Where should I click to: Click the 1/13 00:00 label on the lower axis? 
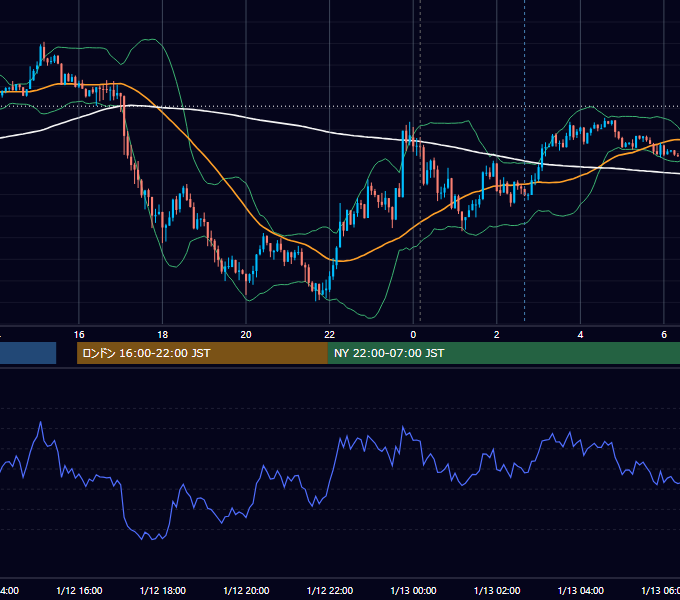413,590
